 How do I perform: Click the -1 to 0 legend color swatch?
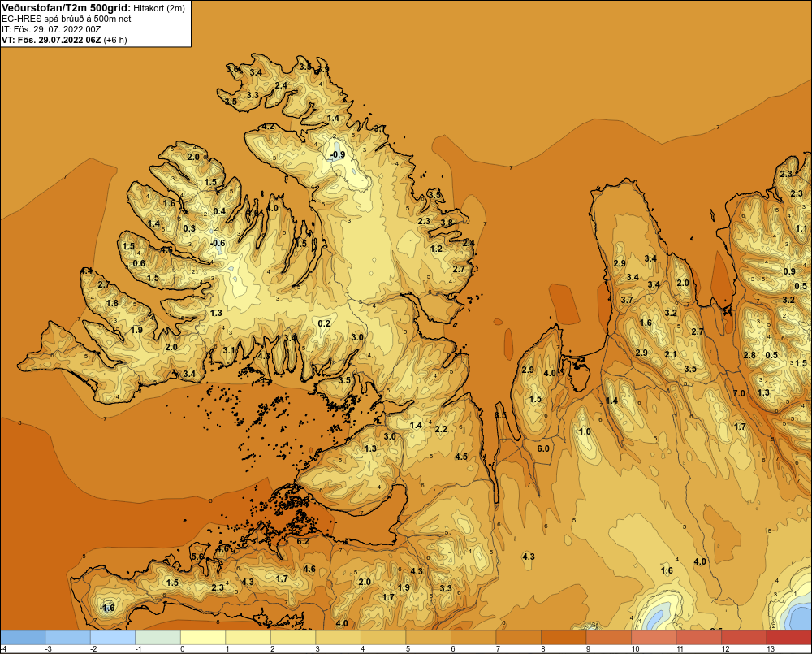click(158, 638)
